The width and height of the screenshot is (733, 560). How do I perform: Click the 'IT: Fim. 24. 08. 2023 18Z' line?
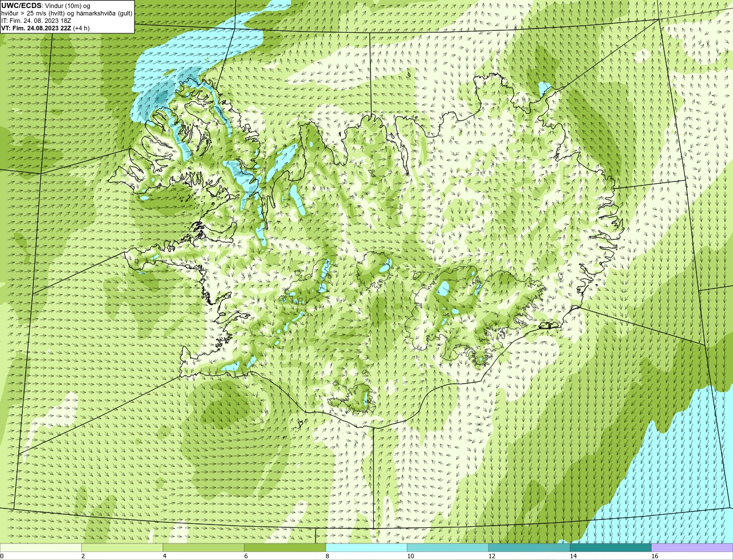(36, 21)
